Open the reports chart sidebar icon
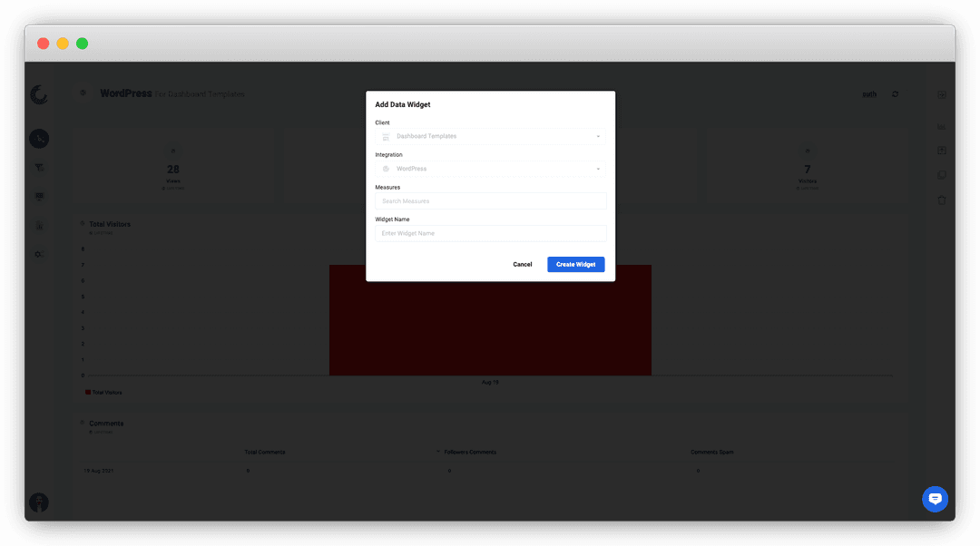Screen dimensions: 980x546 click(39, 226)
